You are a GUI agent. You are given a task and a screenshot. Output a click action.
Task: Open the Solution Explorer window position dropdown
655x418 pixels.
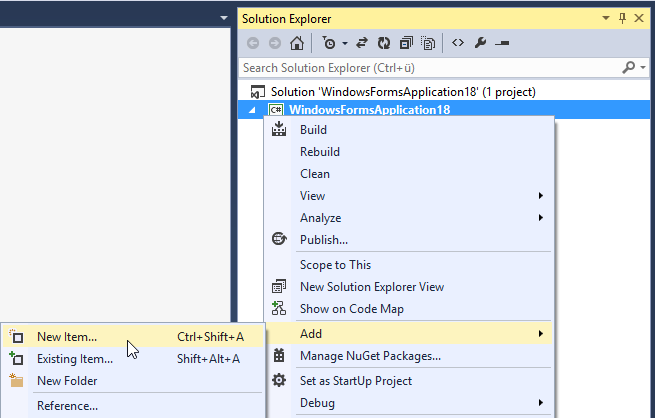click(606, 18)
